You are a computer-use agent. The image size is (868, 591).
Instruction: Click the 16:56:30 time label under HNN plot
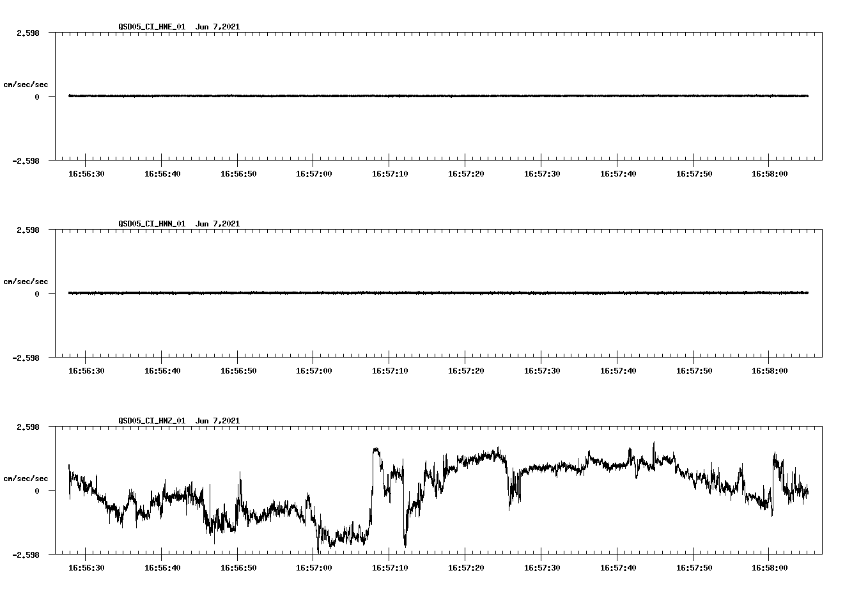pyautogui.click(x=86, y=371)
